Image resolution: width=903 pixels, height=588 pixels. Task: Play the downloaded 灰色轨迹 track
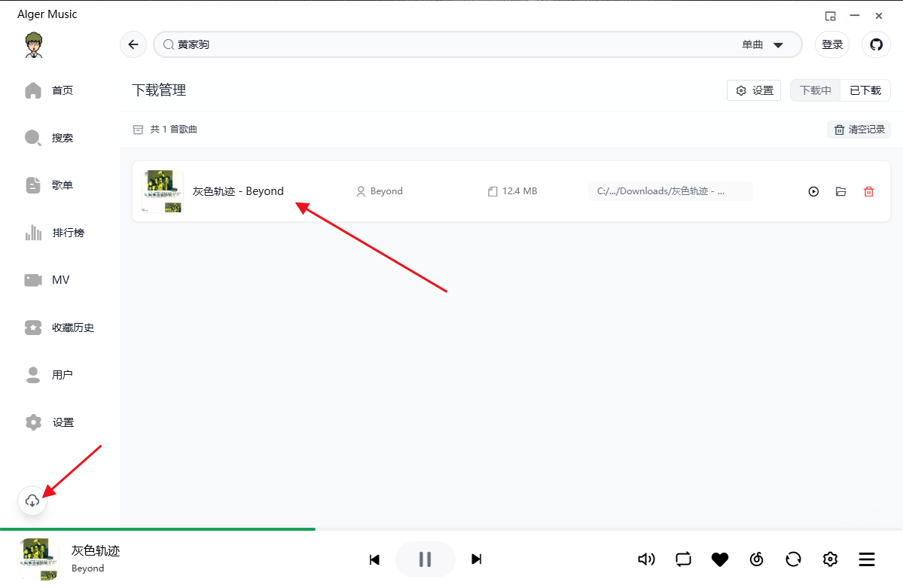coord(813,192)
